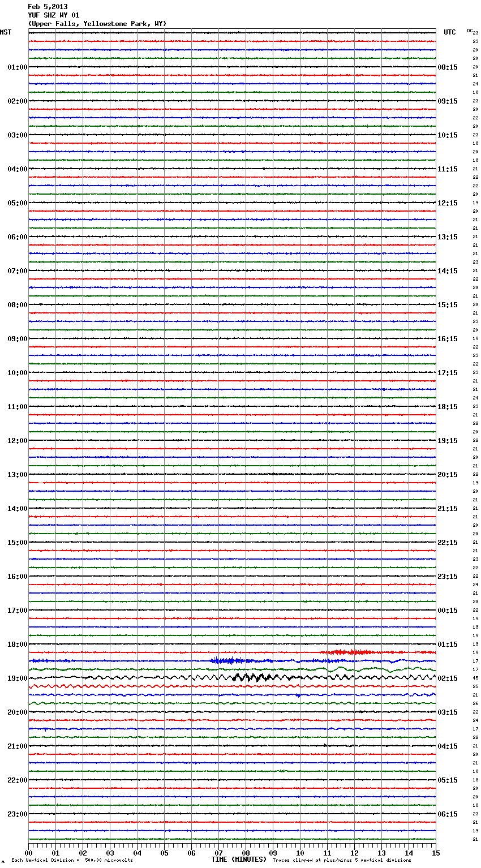This screenshot has width=481, height=868.
Task: Click the "UTC" axis header
Action: (450, 32)
